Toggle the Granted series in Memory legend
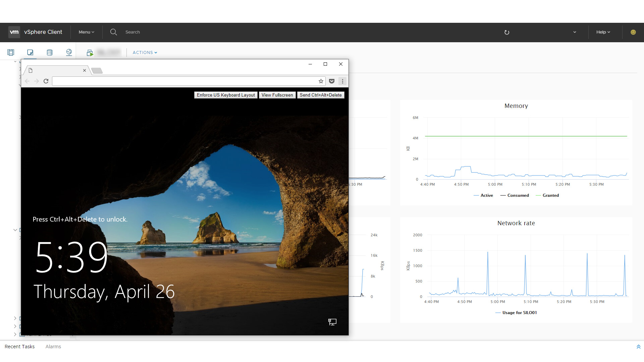This screenshot has height=362, width=644. (547, 195)
